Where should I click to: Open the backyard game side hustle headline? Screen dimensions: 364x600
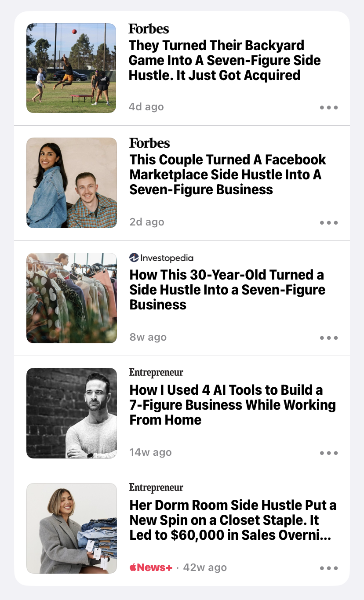pyautogui.click(x=225, y=60)
